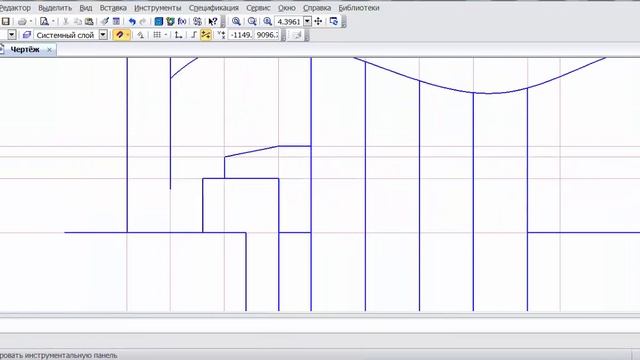Click the Refresh view icon
The width and height of the screenshot is (640, 360).
click(x=334, y=21)
